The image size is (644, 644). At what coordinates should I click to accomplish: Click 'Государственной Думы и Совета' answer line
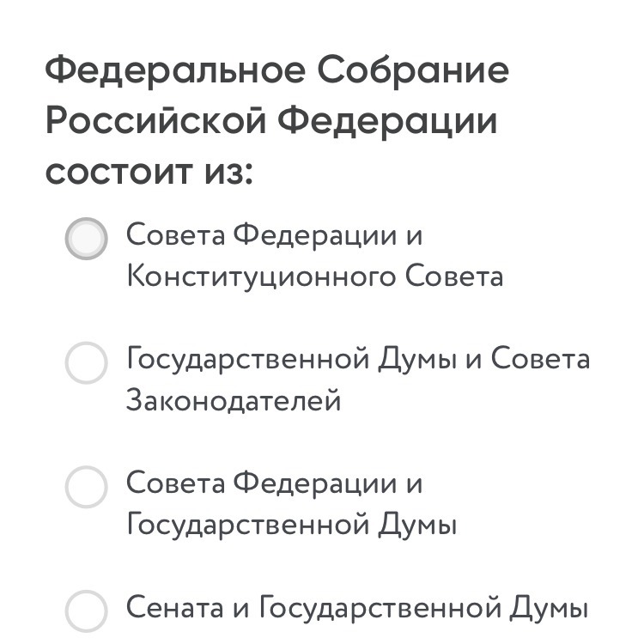[x=358, y=358]
